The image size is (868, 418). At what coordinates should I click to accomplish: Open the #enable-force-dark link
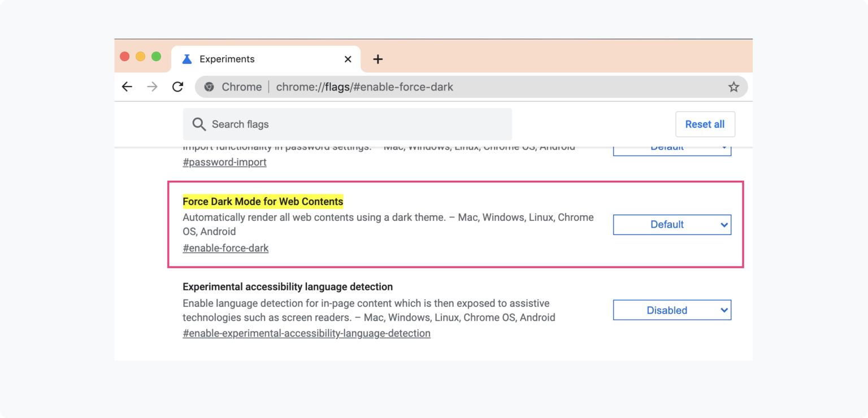pyautogui.click(x=225, y=247)
